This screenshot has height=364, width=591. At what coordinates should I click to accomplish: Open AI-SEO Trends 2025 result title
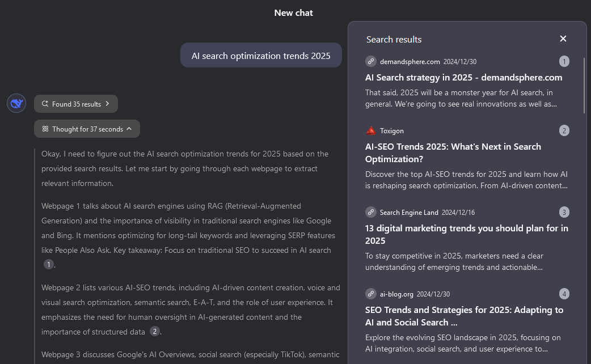[453, 153]
